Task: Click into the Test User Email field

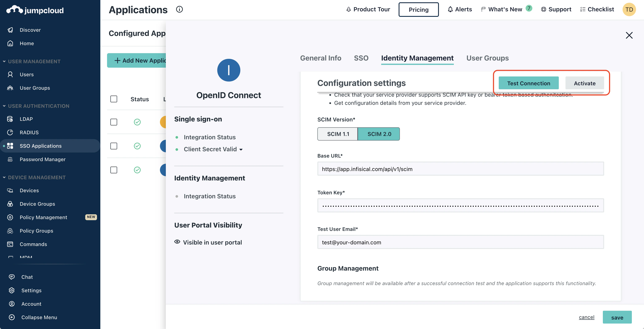Action: tap(461, 242)
